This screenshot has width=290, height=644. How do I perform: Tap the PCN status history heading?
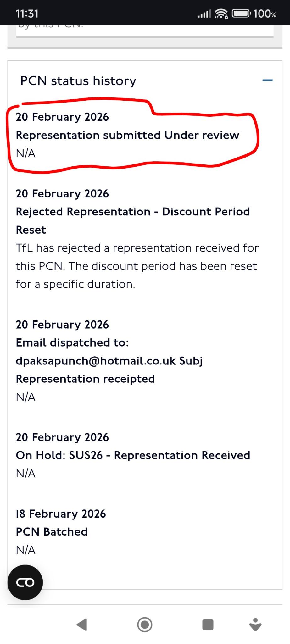pyautogui.click(x=78, y=81)
